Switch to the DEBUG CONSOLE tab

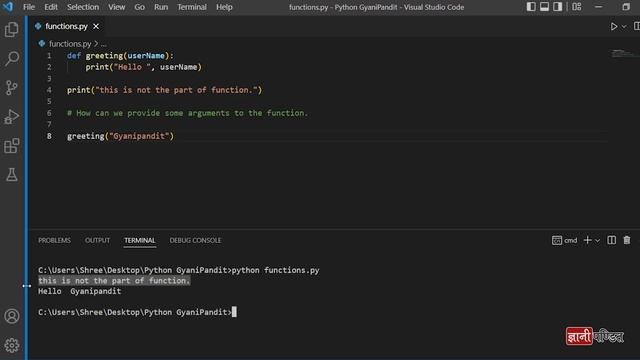195,240
